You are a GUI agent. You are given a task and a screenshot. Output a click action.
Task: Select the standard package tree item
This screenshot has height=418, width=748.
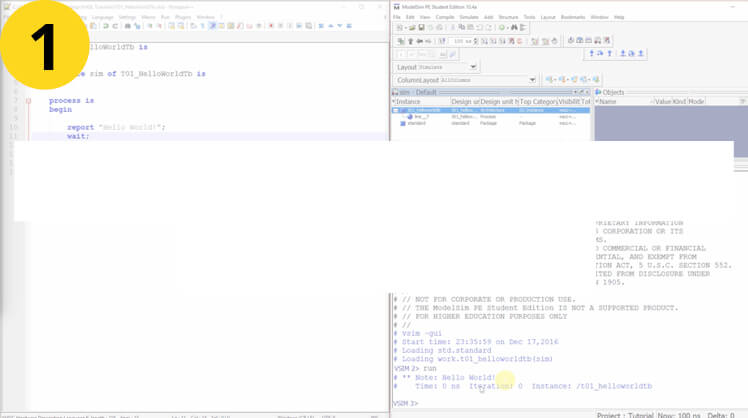tap(416, 123)
